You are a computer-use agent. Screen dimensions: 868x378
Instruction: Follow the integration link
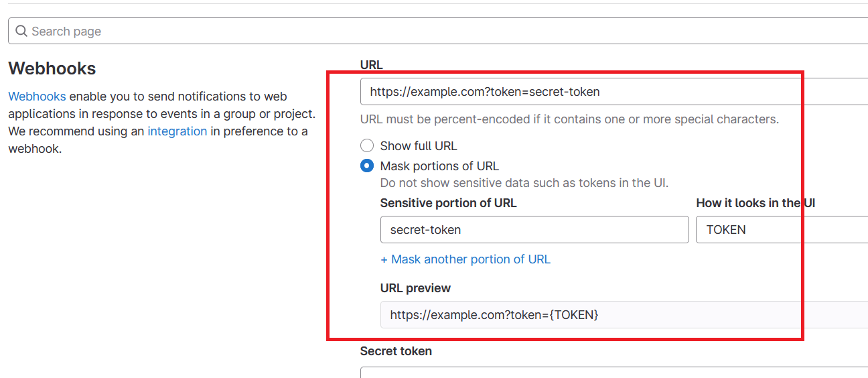(177, 131)
